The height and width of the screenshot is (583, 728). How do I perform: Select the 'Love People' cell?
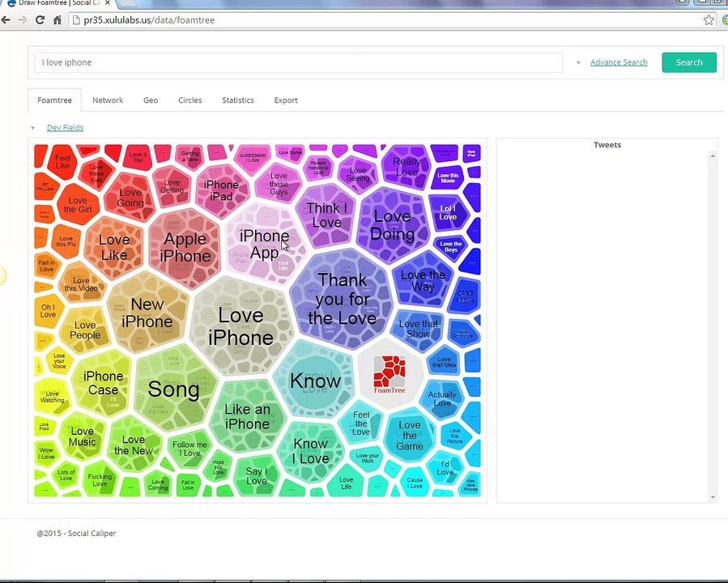[x=85, y=330]
